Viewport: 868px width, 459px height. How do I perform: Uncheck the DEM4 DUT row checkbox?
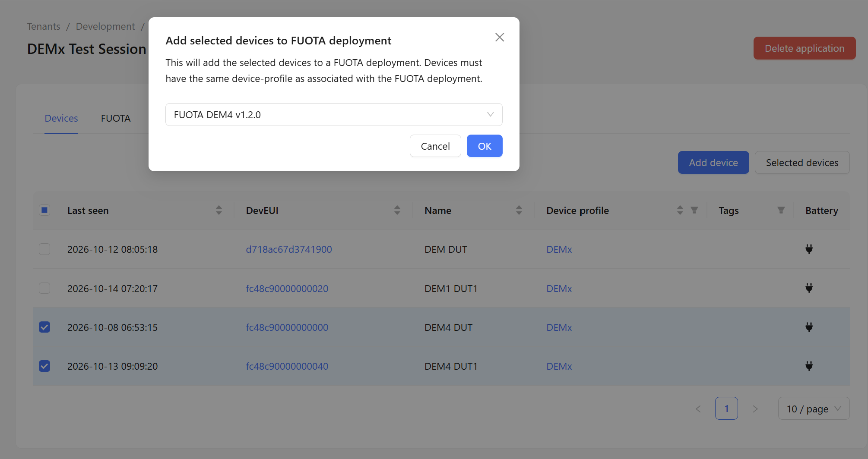point(44,327)
